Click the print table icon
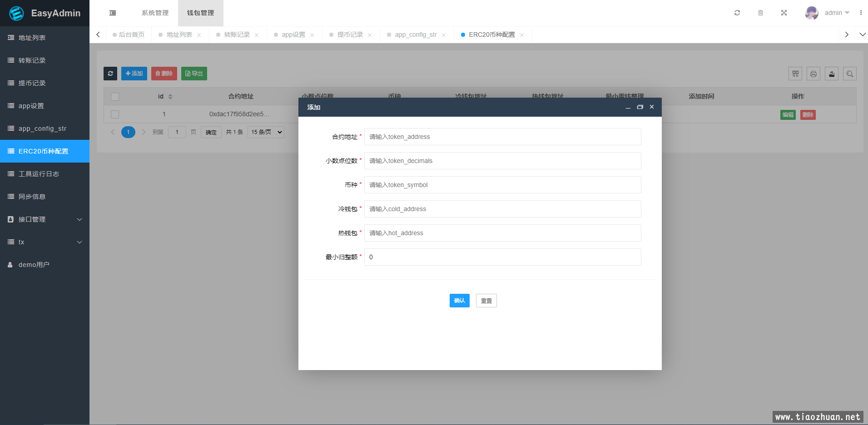This screenshot has height=425, width=868. [x=813, y=74]
